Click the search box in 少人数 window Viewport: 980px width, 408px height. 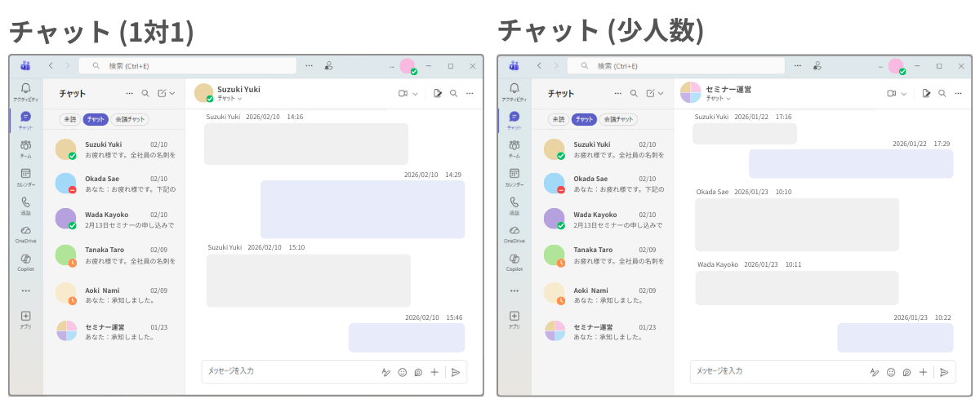coord(676,65)
